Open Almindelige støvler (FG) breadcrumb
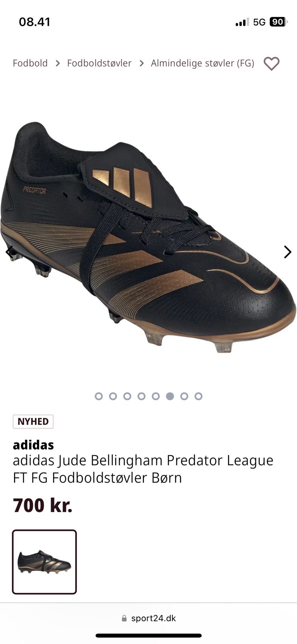This screenshot has width=297, height=644. [x=203, y=63]
